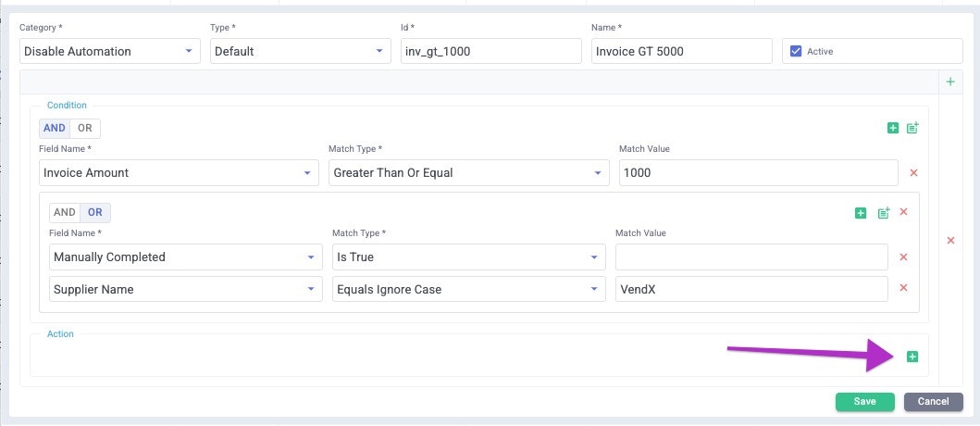Edit the Name field containing Invoice GT 5000
The height and width of the screenshot is (426, 980).
click(682, 51)
